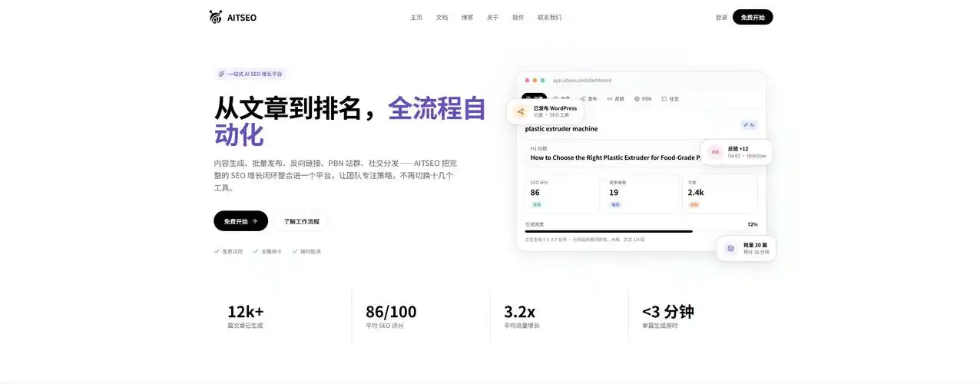
Task: Click the 字数 2.4k card
Action: [720, 194]
